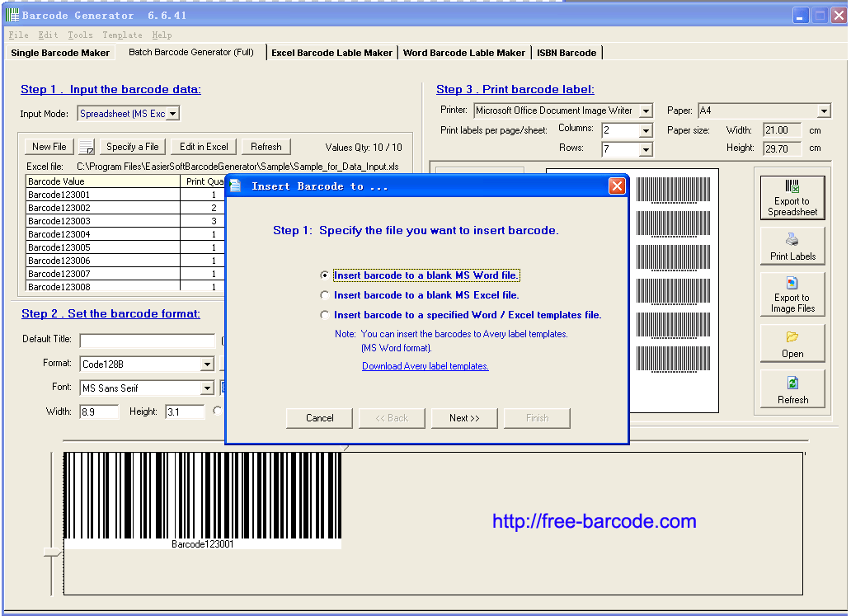Click the barcode Width field showing 8.9
851x616 pixels.
[99, 412]
